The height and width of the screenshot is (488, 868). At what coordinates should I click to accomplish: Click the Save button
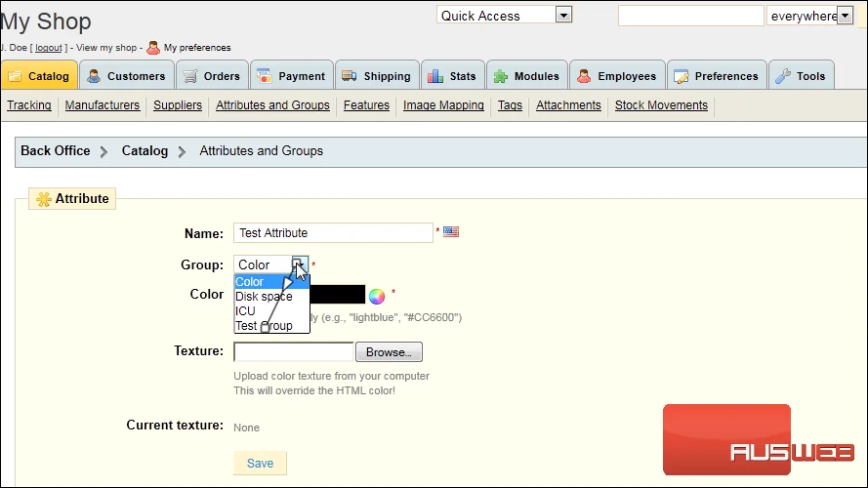(260, 463)
